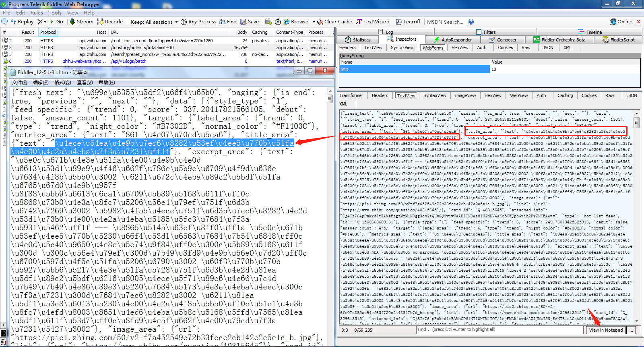The width and height of the screenshot is (644, 347).
Task: Open Notepad 文件(F) menu
Action: click(x=19, y=83)
